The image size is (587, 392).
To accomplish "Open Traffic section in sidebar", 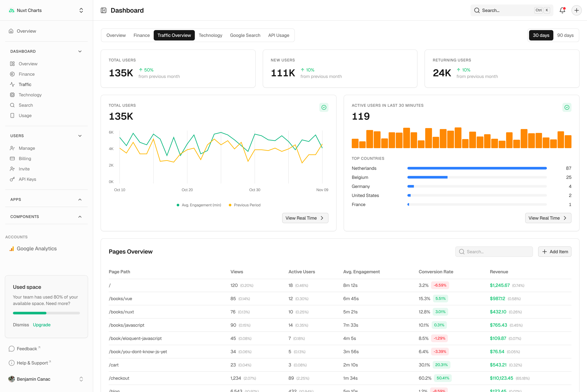I will [25, 85].
